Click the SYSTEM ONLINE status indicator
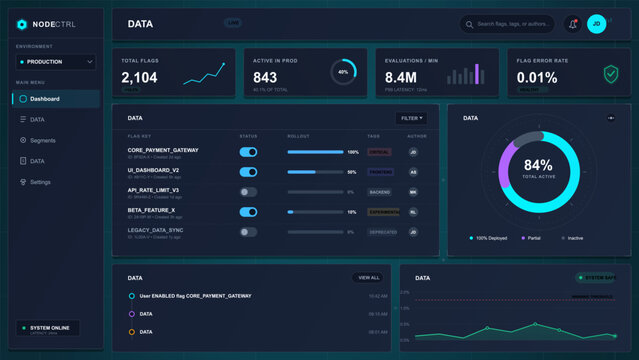639x360 pixels. pyautogui.click(x=48, y=328)
